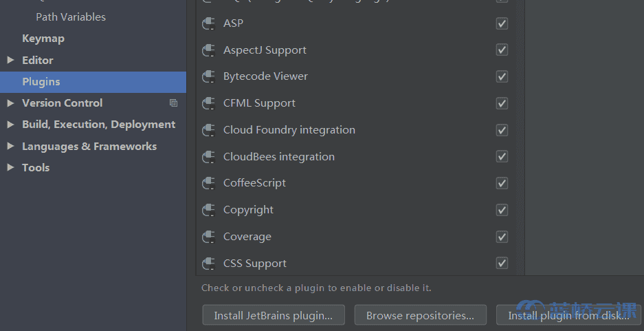This screenshot has width=644, height=331.
Task: Select the ASP plugin name
Action: (x=233, y=23)
